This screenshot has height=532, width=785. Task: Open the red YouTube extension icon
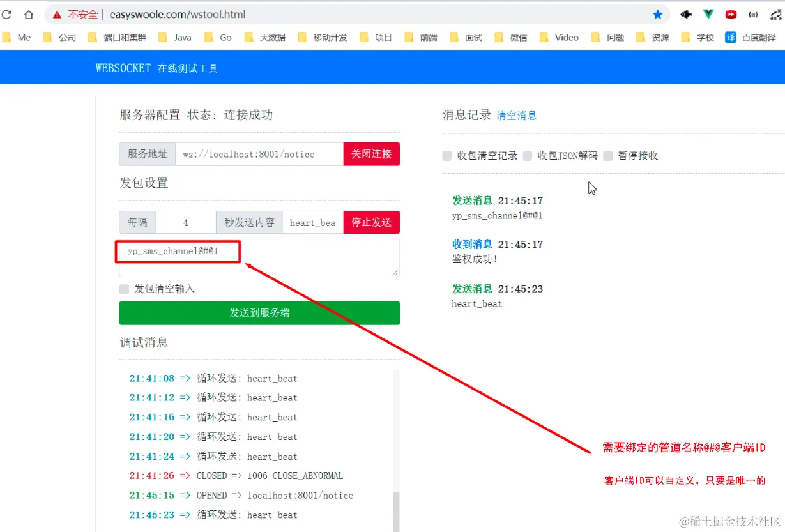point(731,14)
